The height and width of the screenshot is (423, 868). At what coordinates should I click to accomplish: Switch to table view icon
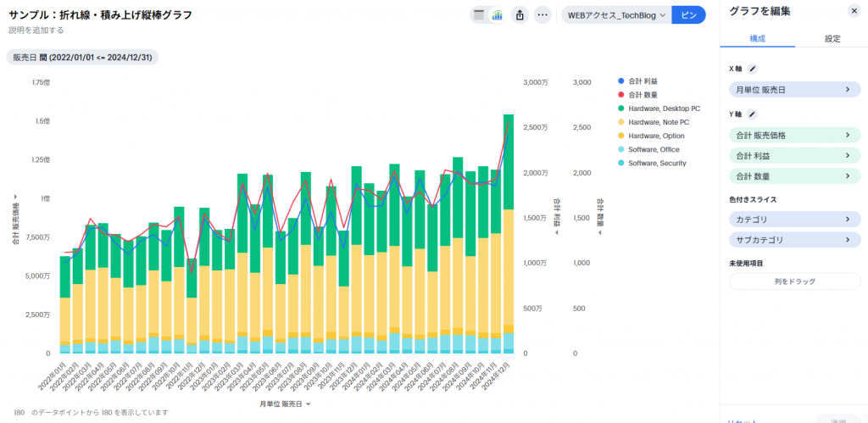coord(479,15)
